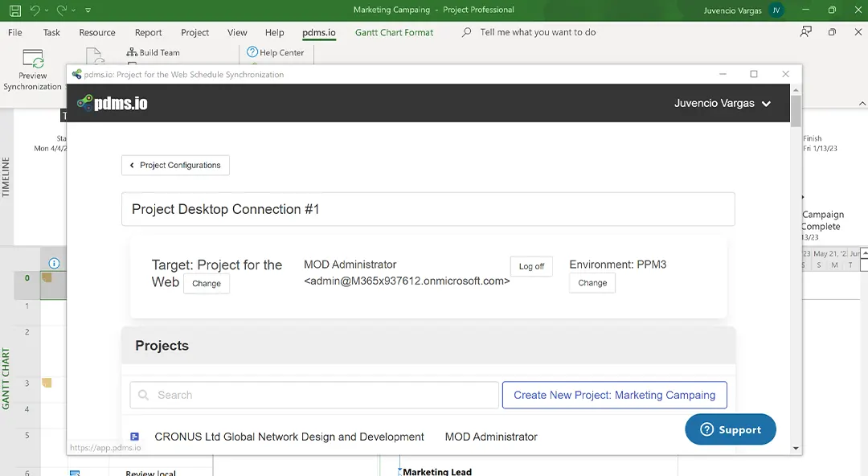The image size is (868, 476).
Task: Go back to Project Configurations
Action: coord(175,165)
